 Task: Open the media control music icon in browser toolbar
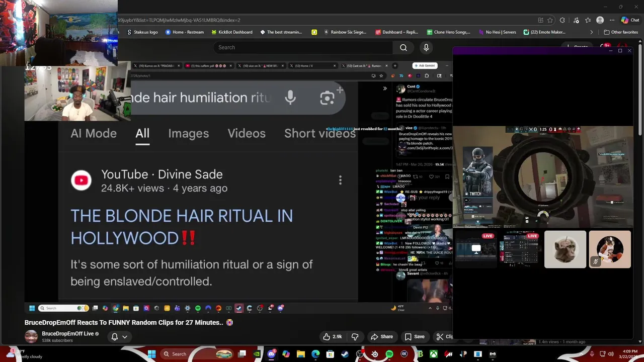[x=576, y=20]
